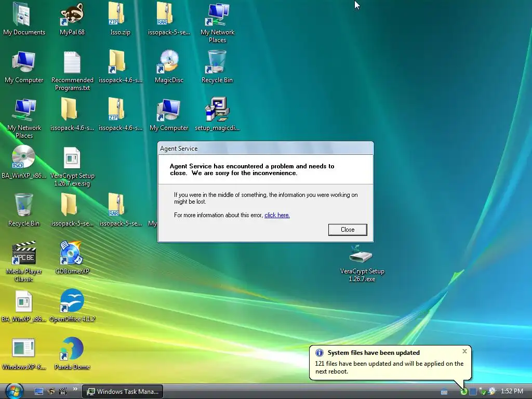Select the CDBurnerXP shortcut icon
Screen dimensions: 532x399
(72, 258)
